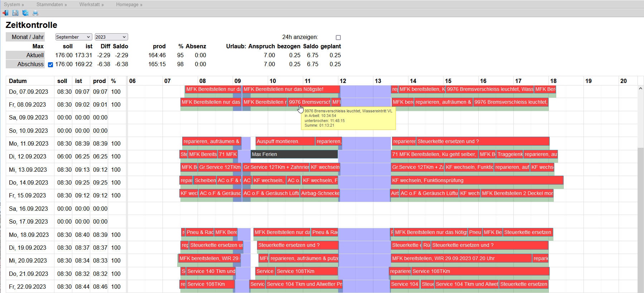Click the blue refresh arrows icon
Viewport: 644px width, 293px height.
point(25,13)
